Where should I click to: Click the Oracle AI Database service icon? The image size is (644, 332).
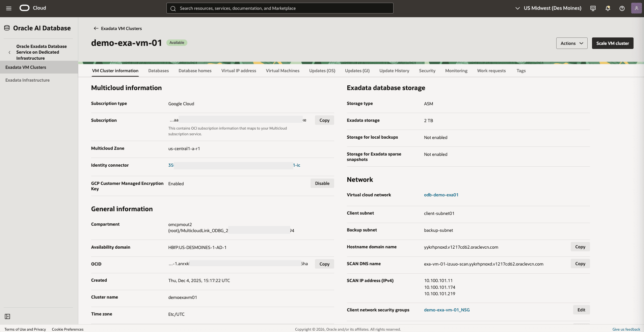(6, 28)
